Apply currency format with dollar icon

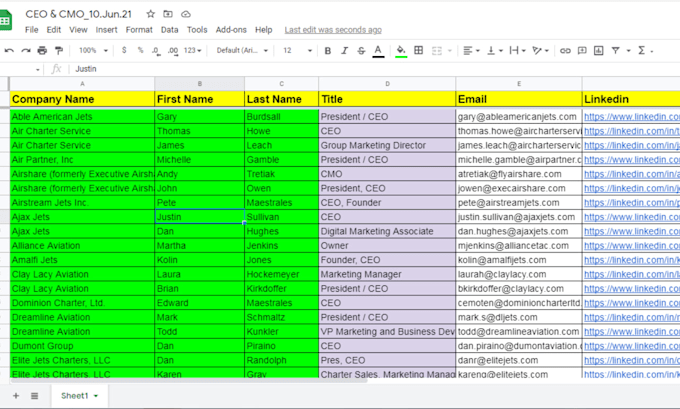(124, 50)
